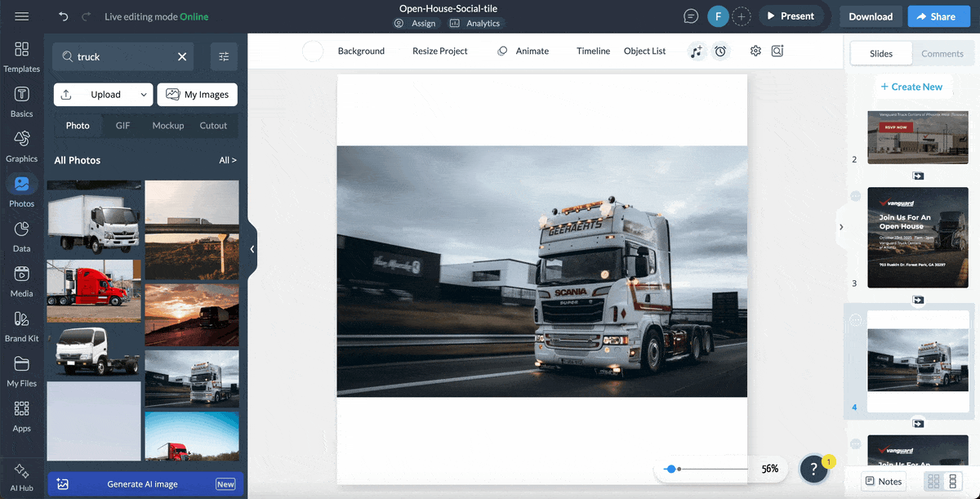Collapse the left photos panel
The image size is (980, 499).
pos(252,249)
